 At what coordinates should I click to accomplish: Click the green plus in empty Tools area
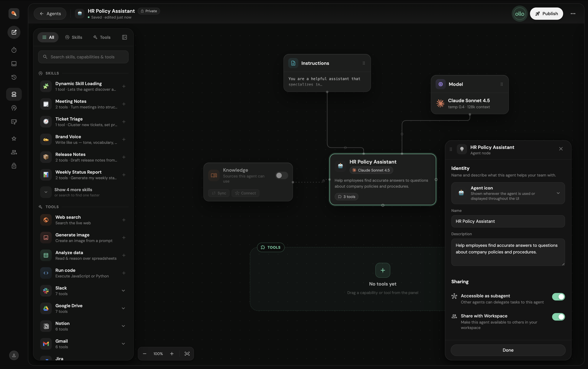[383, 270]
